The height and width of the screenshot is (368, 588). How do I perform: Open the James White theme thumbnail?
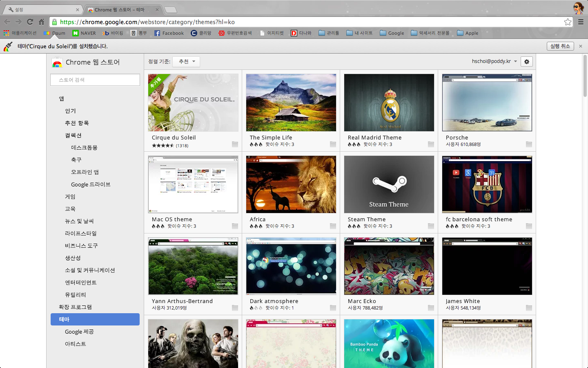[x=487, y=266]
